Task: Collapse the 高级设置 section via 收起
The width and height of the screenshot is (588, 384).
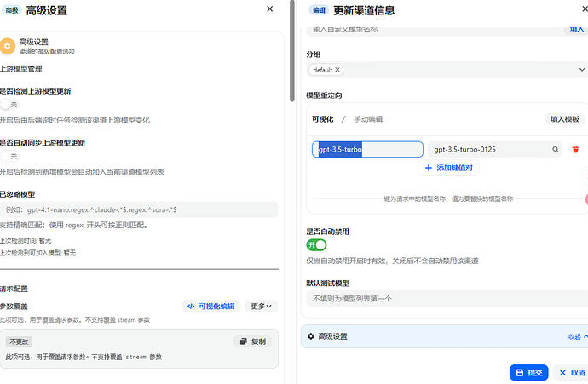Action: pyautogui.click(x=578, y=337)
